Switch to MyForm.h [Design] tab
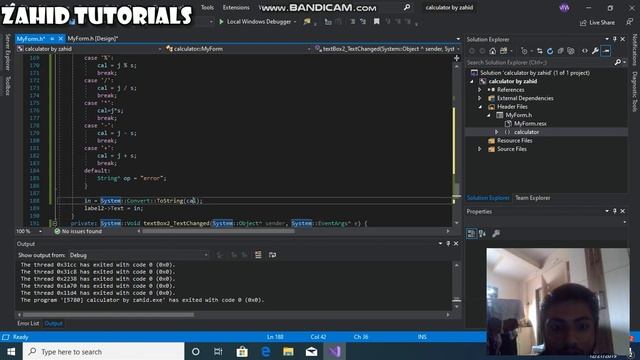The image size is (640, 360). point(93,38)
